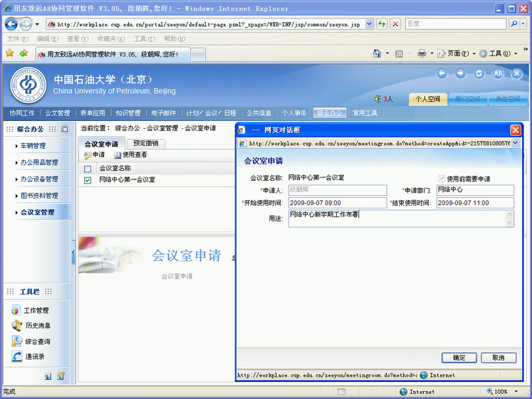Toggle the select-all checkbox beside 会议室名称
Viewport: 532px width, 399px height.
click(87, 168)
